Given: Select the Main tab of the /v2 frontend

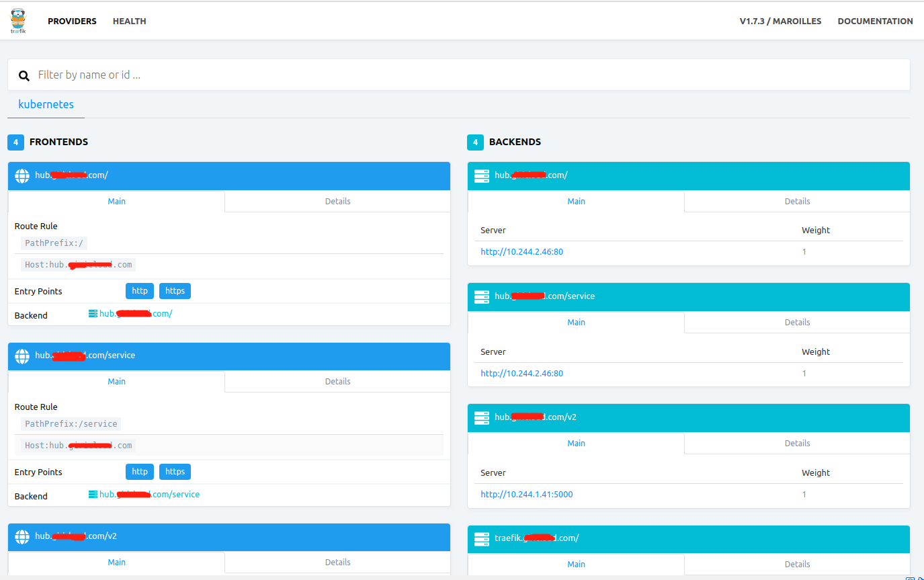Looking at the screenshot, I should (116, 563).
